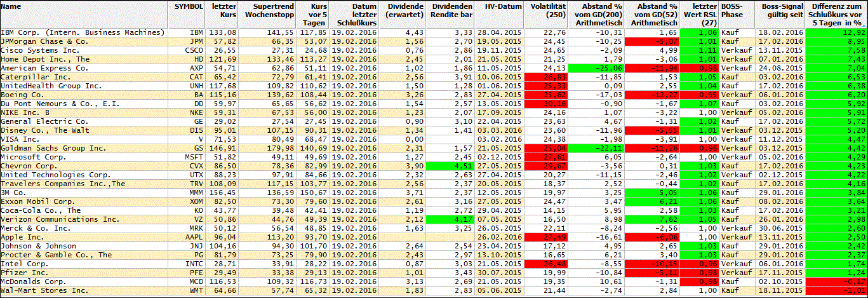Screen dimensions: 868x298
Task: Click the green GD(52) cell 6,21
Action: pos(651,201)
